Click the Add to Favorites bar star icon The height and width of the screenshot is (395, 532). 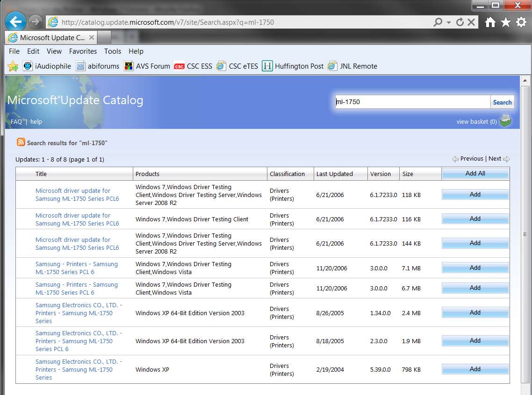point(13,66)
